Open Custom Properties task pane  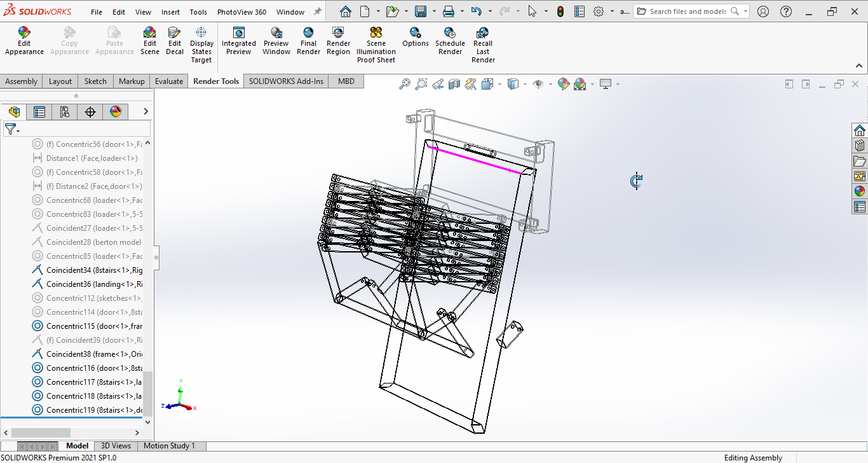(x=860, y=207)
